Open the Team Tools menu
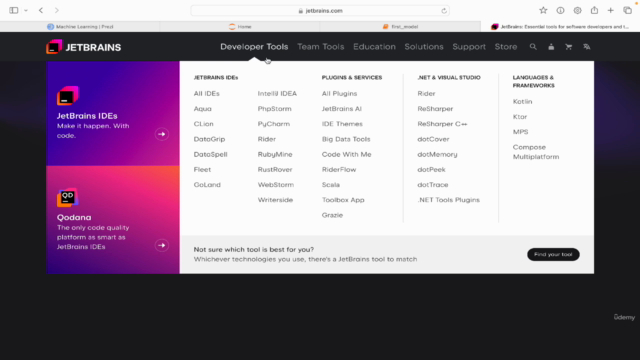 [320, 47]
